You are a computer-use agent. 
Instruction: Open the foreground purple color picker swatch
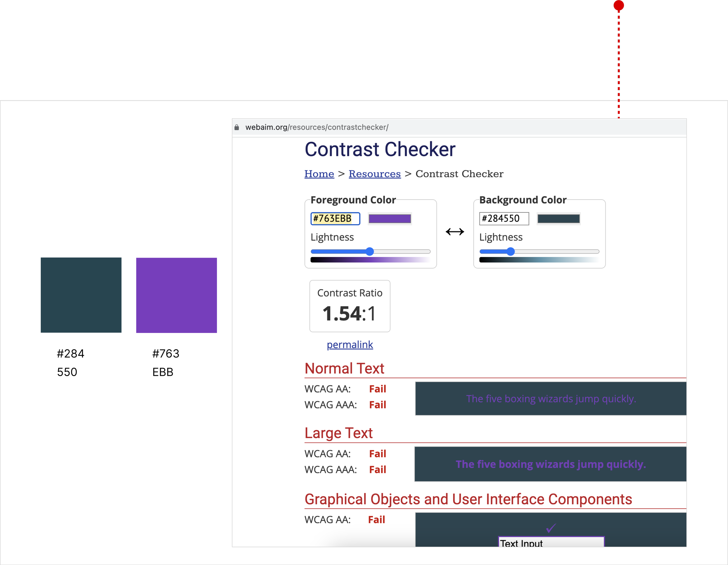coord(390,219)
